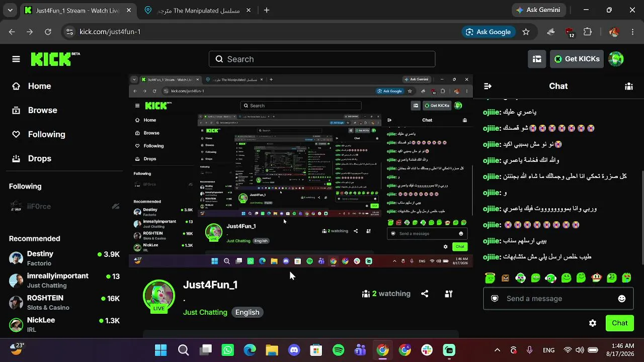Open the extension with 12 badge

[x=570, y=32]
